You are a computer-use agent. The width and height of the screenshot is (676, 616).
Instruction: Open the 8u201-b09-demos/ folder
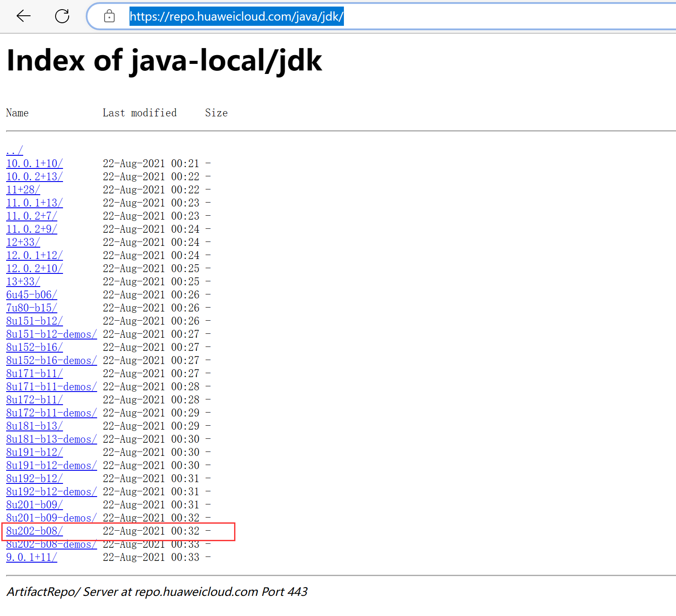[52, 518]
